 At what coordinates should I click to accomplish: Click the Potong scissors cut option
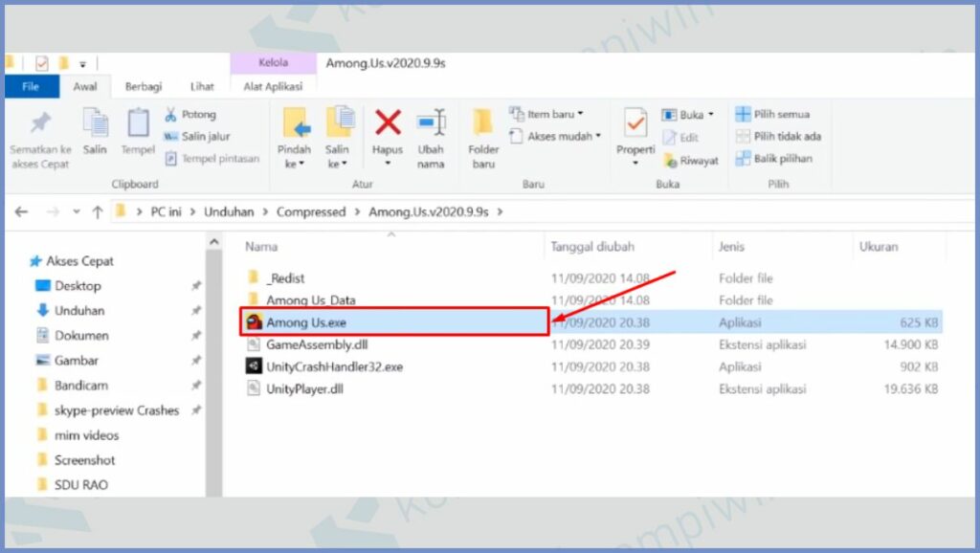coord(191,114)
